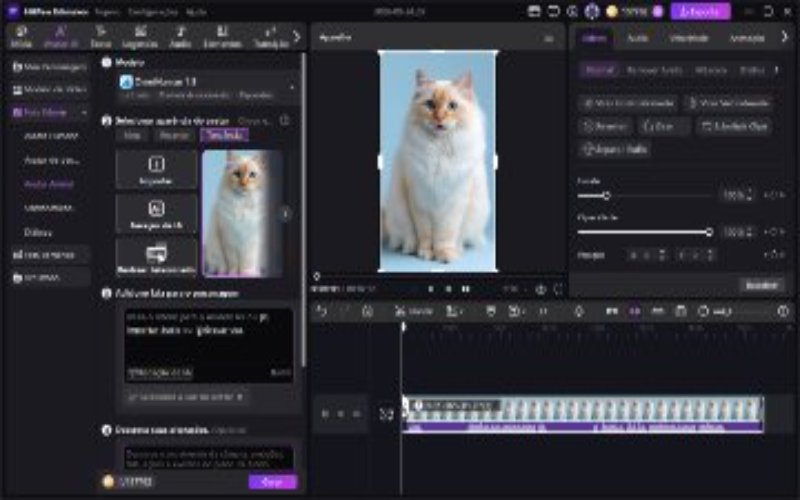Image resolution: width=800 pixels, height=500 pixels.
Task: Open the round AI assistant icon in title bar
Action: pyautogui.click(x=592, y=11)
